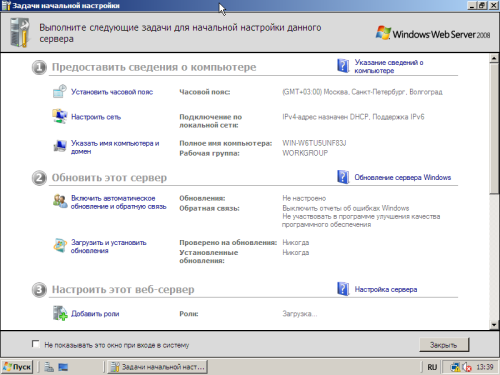This screenshot has height=375, width=500.
Task: Open 'Указание сведений о компьютере' help link
Action: (389, 66)
